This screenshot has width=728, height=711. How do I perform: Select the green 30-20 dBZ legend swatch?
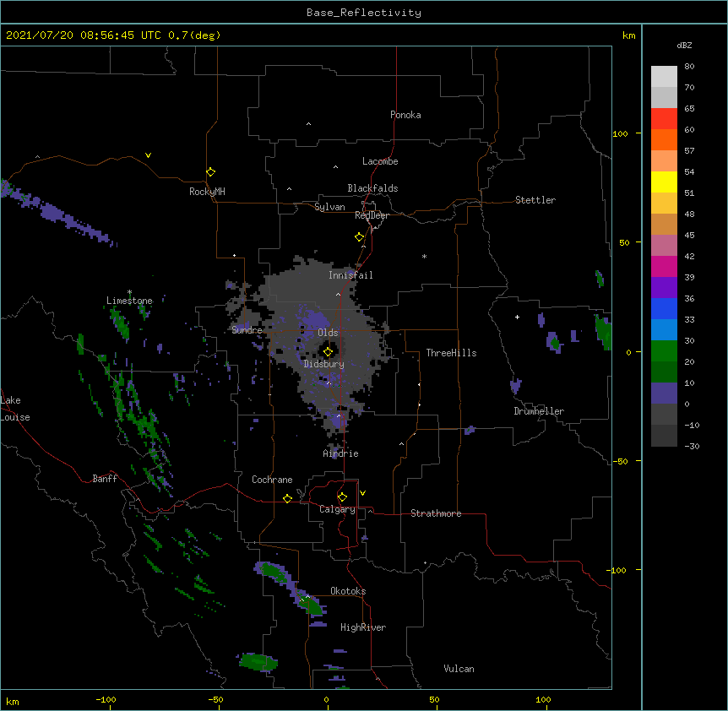click(x=664, y=351)
